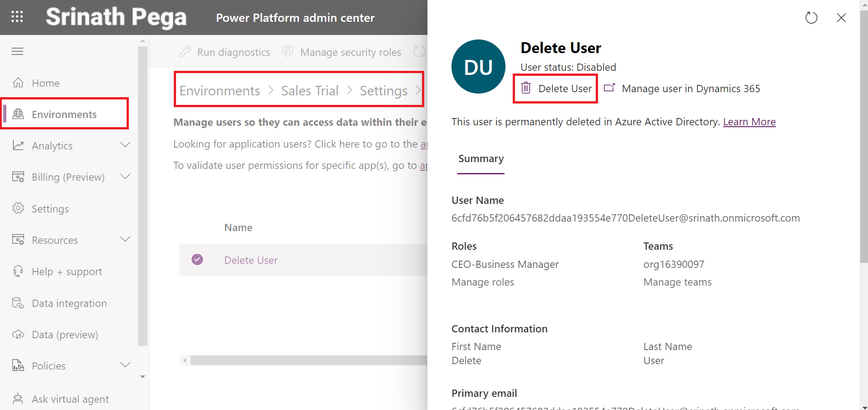Click the Manage teams link
The image size is (868, 410).
click(x=677, y=282)
